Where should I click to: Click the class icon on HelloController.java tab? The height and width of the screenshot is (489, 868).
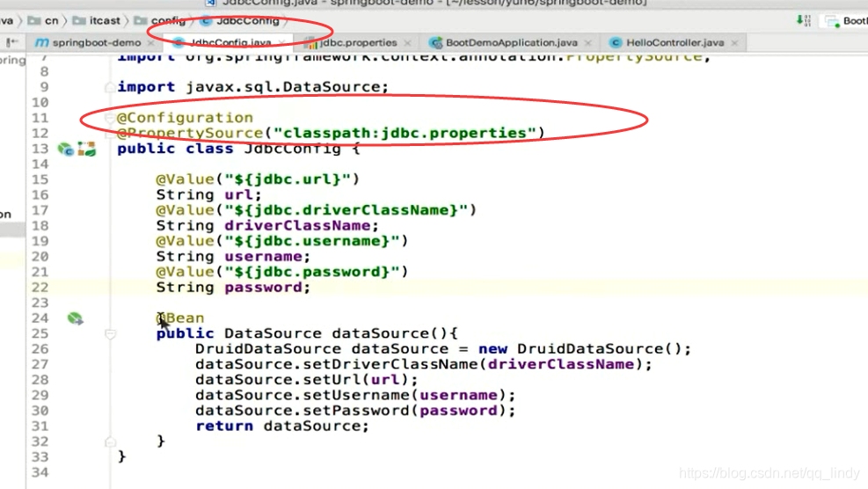(615, 42)
